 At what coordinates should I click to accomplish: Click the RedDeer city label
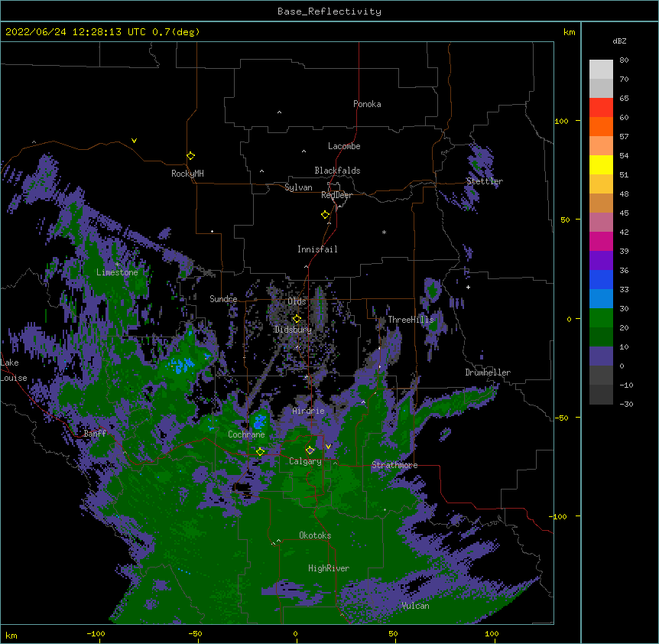click(336, 195)
